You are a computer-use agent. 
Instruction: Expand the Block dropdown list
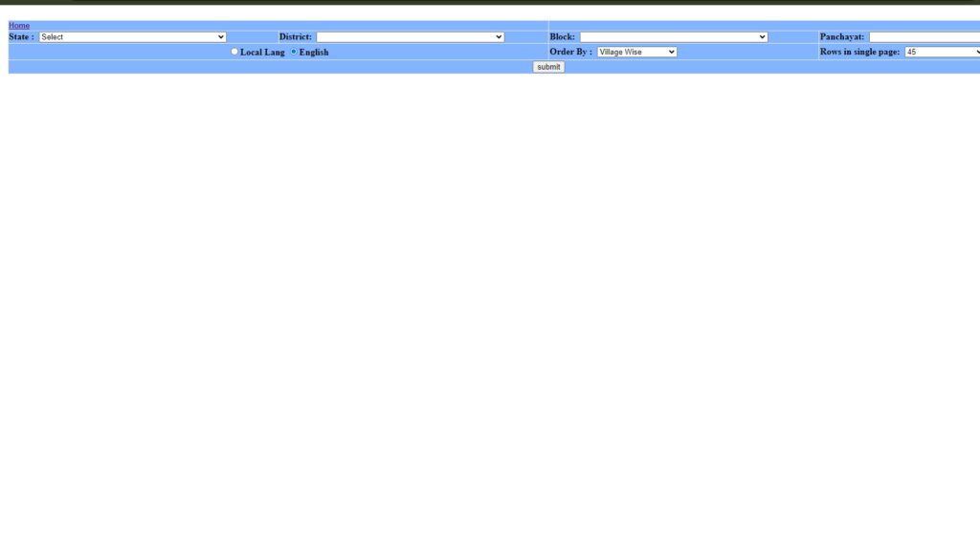tap(673, 37)
